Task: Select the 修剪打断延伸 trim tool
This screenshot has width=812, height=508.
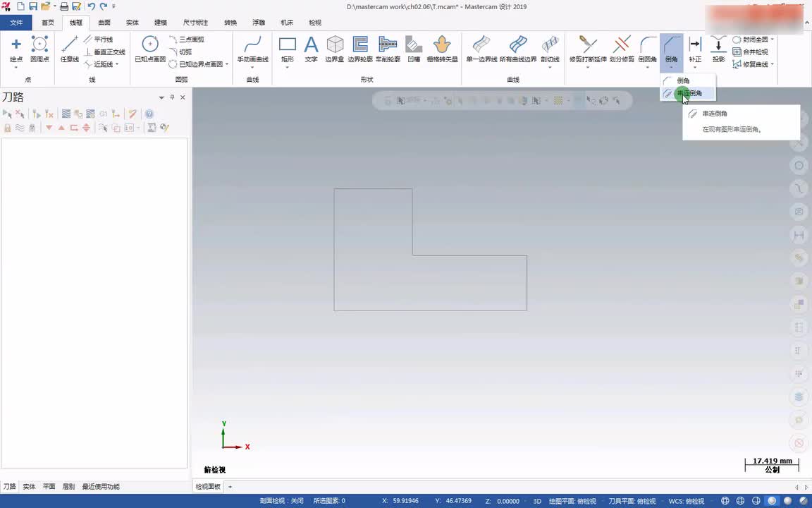Action: pyautogui.click(x=588, y=50)
